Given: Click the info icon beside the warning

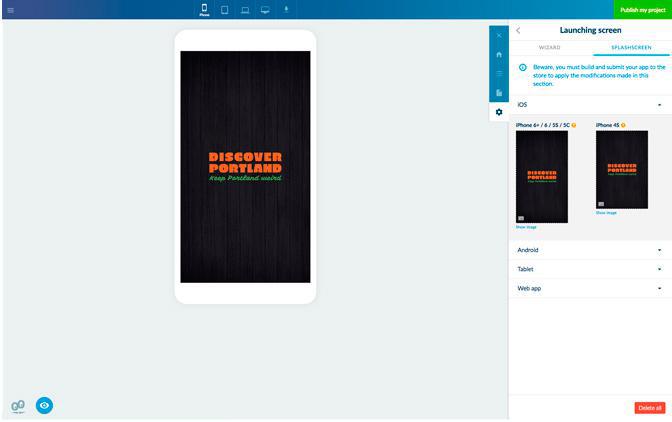Looking at the screenshot, I should click(x=523, y=67).
